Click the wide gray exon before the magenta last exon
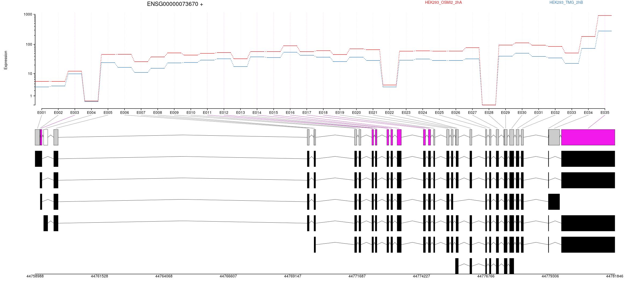 coord(554,137)
